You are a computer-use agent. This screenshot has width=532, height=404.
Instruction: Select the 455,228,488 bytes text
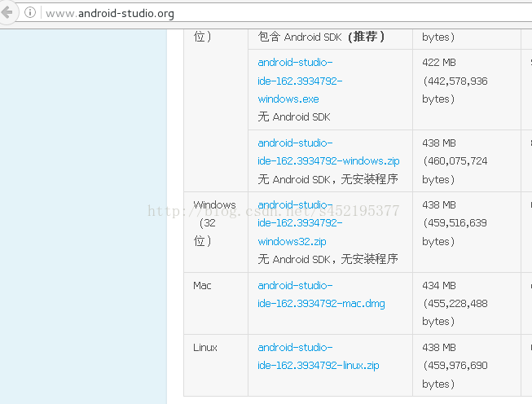click(455, 313)
